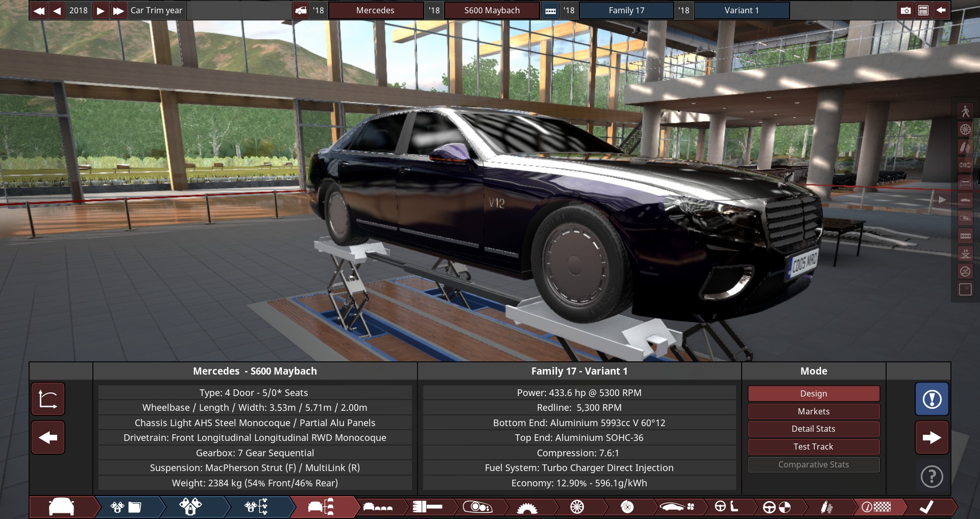Toggle the glass window view option
This screenshot has width=980, height=519.
coord(965,289)
